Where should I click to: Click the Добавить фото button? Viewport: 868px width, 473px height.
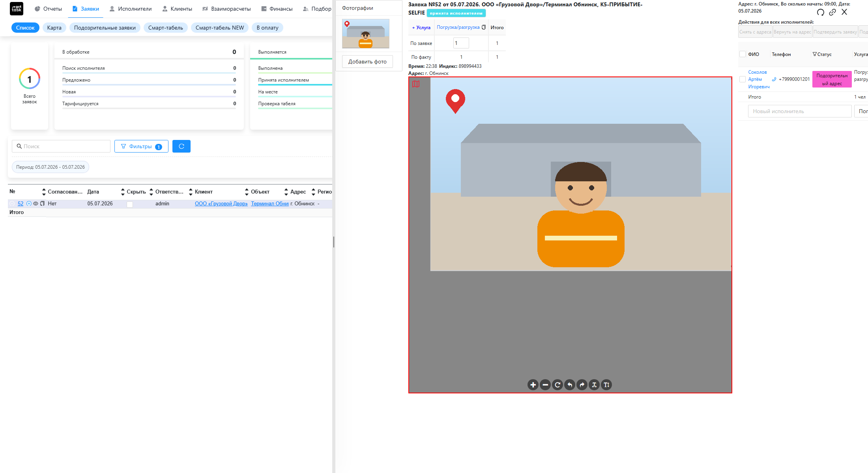(x=367, y=61)
